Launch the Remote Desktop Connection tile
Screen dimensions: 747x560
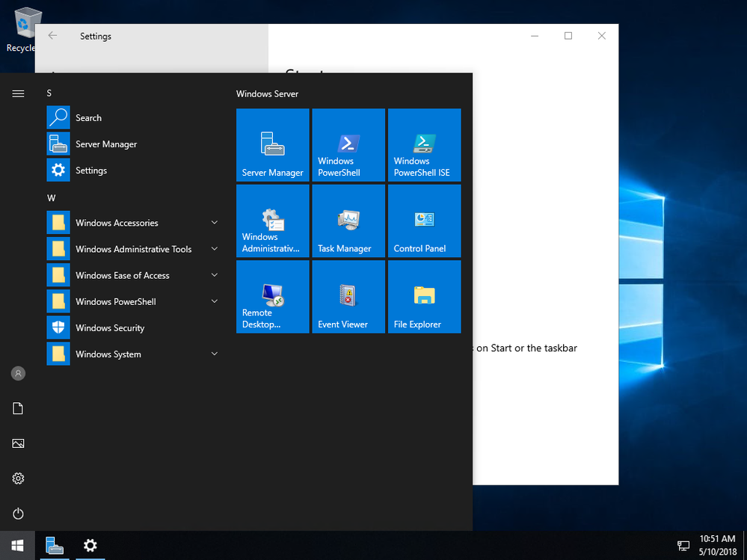coord(272,296)
